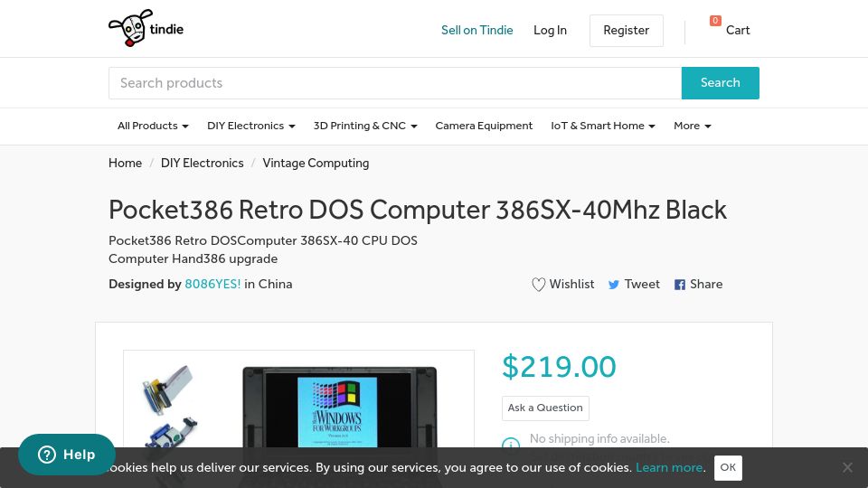Open DIY Electronics breadcrumb link

pyautogui.click(x=202, y=164)
